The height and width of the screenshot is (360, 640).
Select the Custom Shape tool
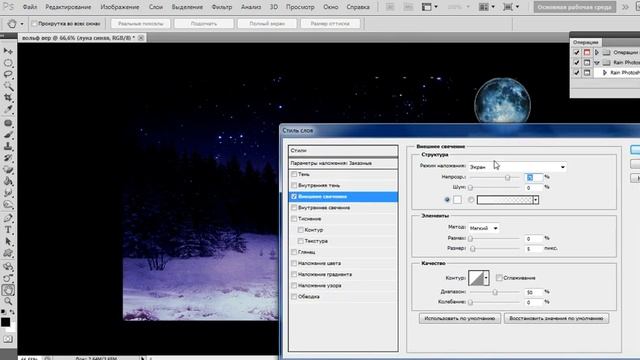click(8, 253)
